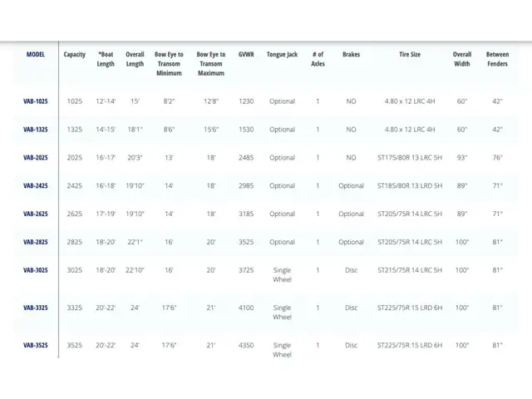Click the GVWR column header
Viewport: 532px width, 399px height.
pyautogui.click(x=246, y=55)
